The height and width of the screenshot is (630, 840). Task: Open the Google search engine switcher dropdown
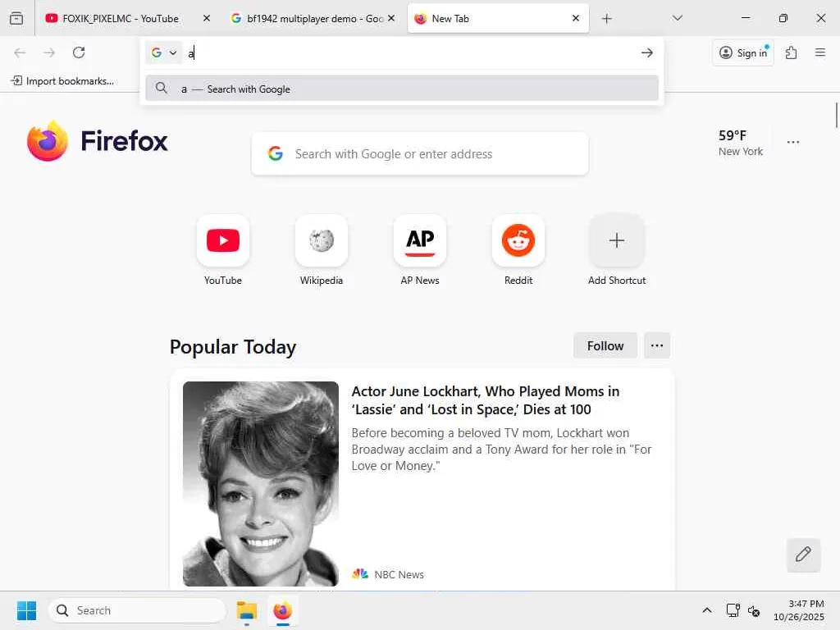point(164,52)
